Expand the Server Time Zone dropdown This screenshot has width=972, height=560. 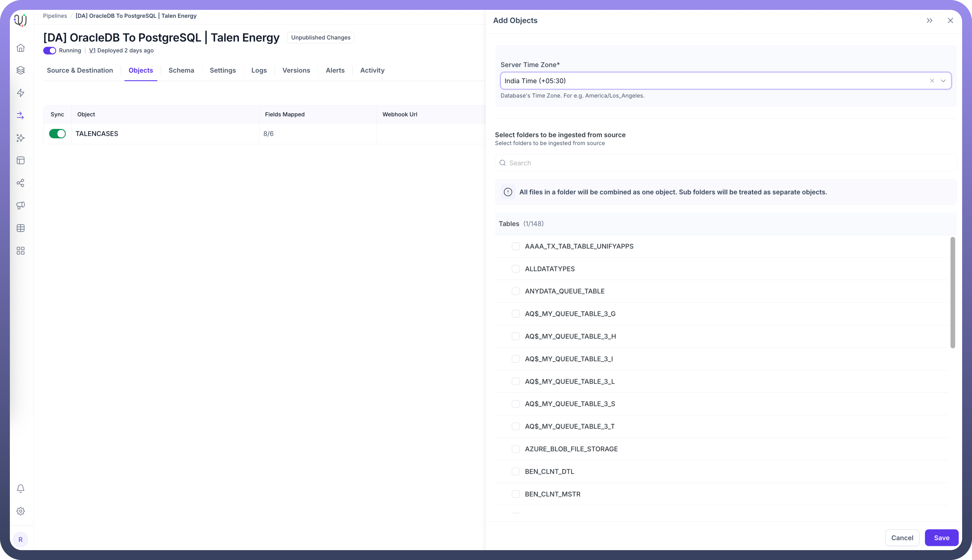tap(943, 81)
